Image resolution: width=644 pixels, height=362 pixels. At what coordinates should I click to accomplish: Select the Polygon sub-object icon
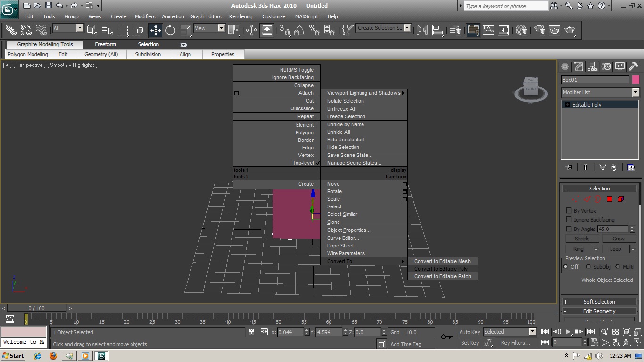tap(610, 200)
